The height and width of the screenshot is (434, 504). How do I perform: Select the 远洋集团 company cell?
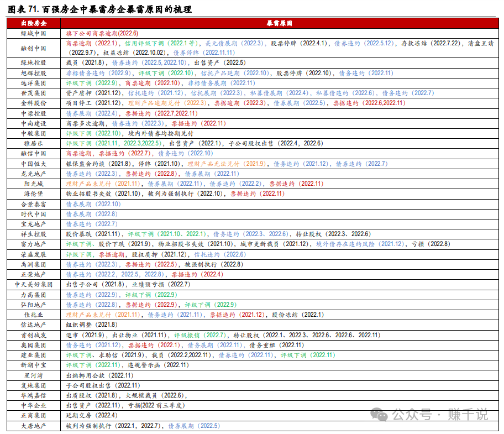pos(34,83)
